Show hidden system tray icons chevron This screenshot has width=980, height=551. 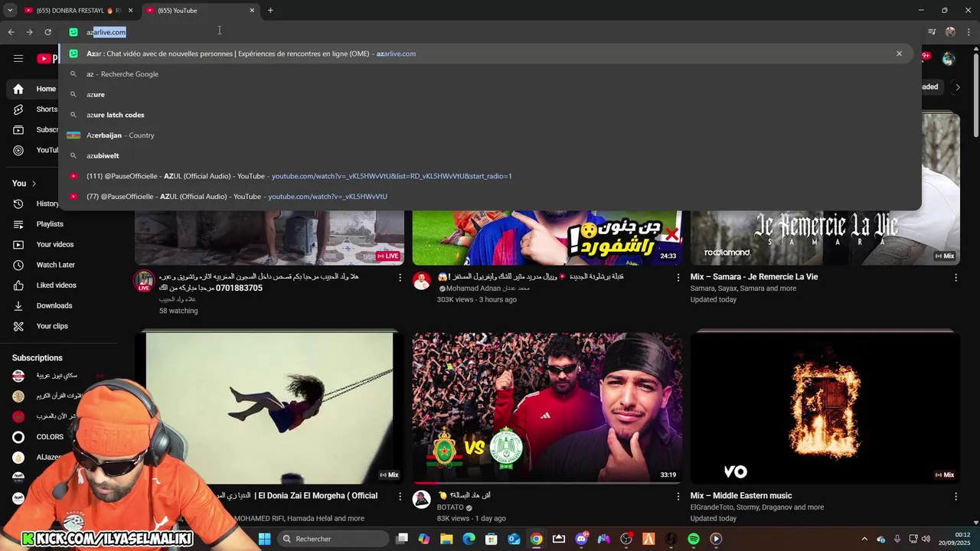click(864, 539)
